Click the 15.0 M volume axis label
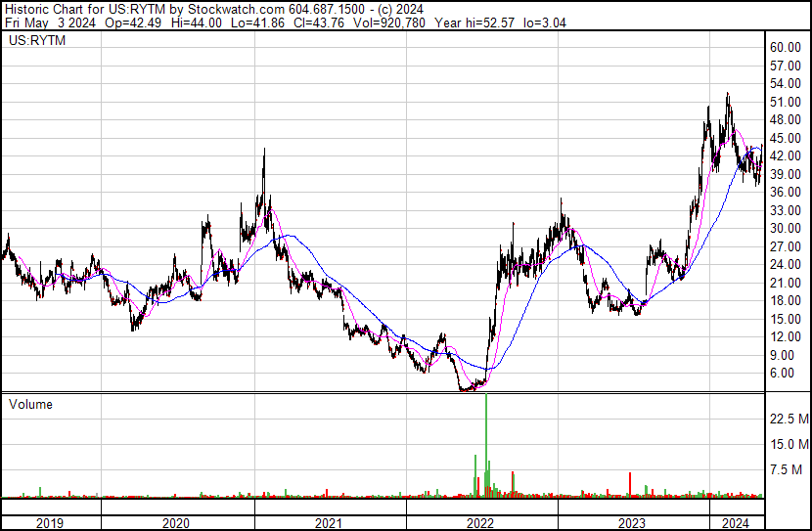This screenshot has width=812, height=531. click(789, 444)
